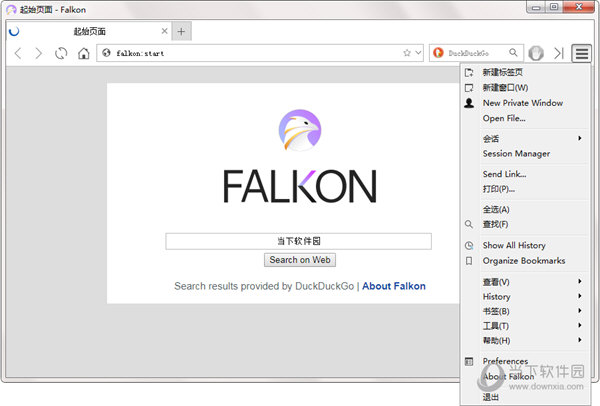This screenshot has height=406, width=600.
Task: Click the bookmark icon beside Organize Bookmarks
Action: [469, 261]
